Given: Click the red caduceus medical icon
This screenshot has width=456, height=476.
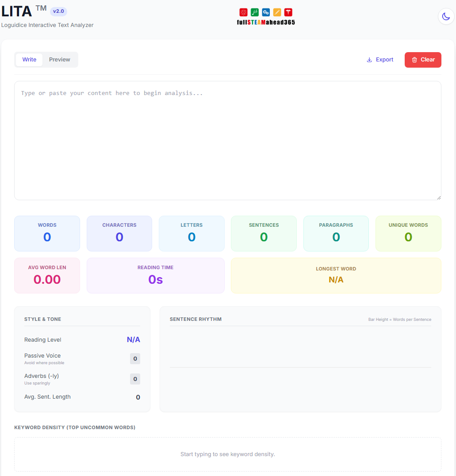Looking at the screenshot, I should 288,12.
